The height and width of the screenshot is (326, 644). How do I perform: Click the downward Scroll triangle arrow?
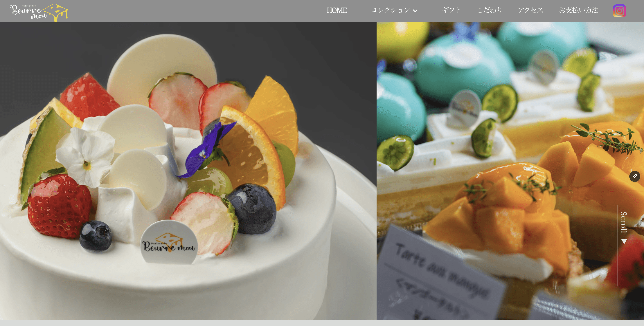[624, 241]
